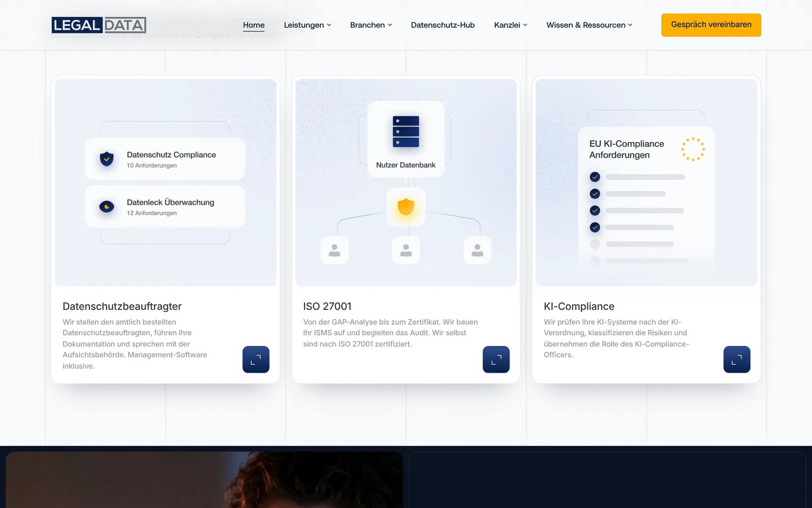Viewport: 812px width, 508px height.
Task: Click the Datenleck Überwachung eye icon
Action: tap(107, 207)
